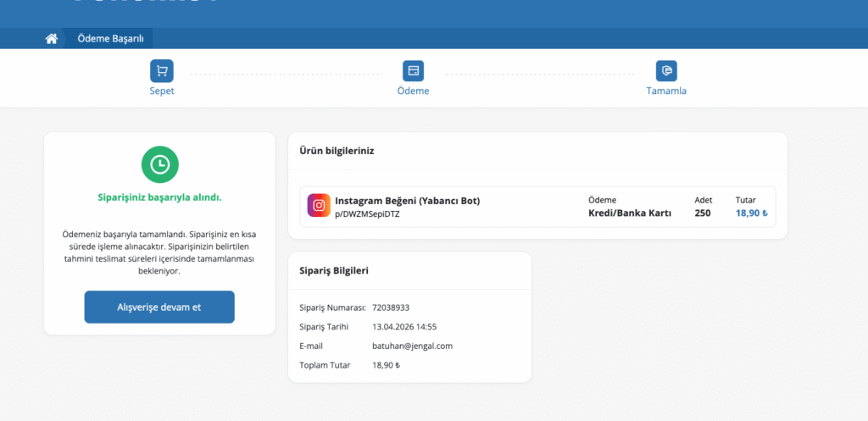Click the order number 72038933
868x421 pixels.
[391, 307]
